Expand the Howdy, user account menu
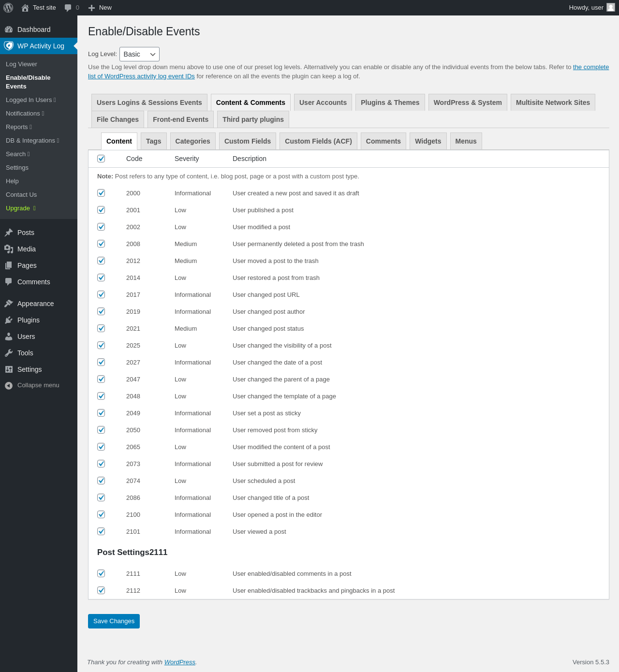The width and height of the screenshot is (619, 672). click(x=586, y=8)
